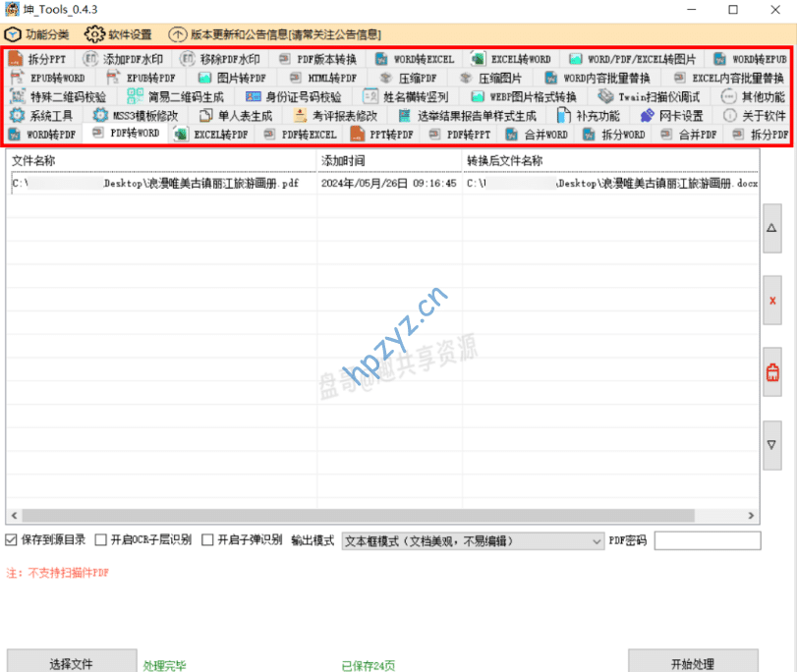The width and height of the screenshot is (797, 672).
Task: Click the PDF密码 input field
Action: coord(707,541)
